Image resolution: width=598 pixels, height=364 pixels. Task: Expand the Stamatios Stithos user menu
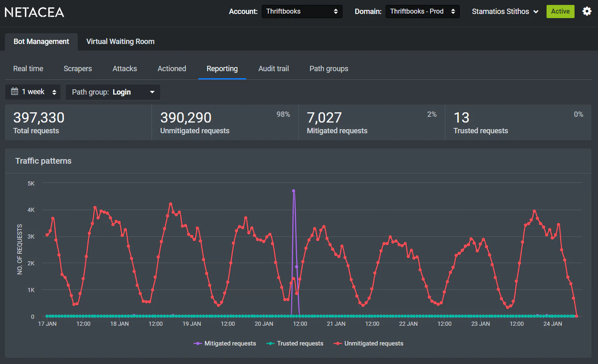pyautogui.click(x=505, y=11)
